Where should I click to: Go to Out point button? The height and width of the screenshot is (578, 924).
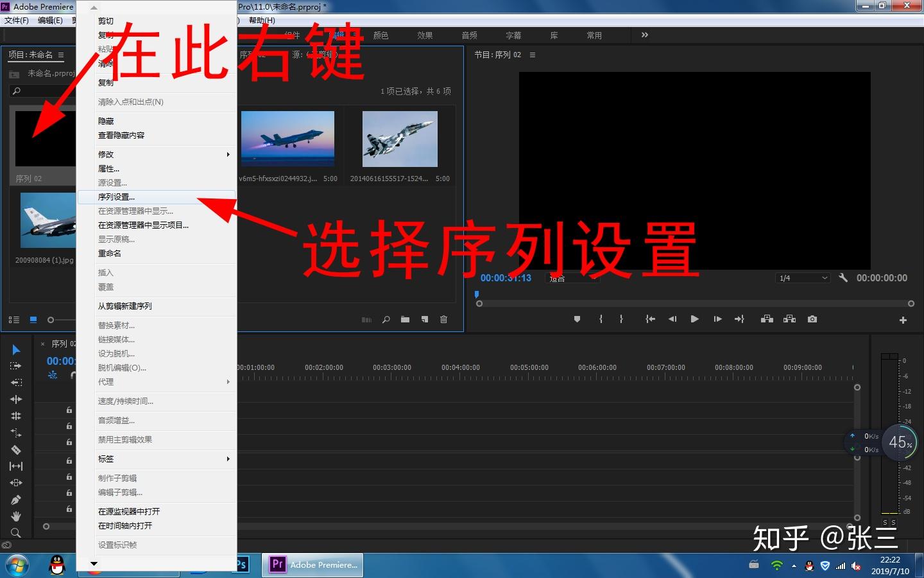[x=739, y=319]
